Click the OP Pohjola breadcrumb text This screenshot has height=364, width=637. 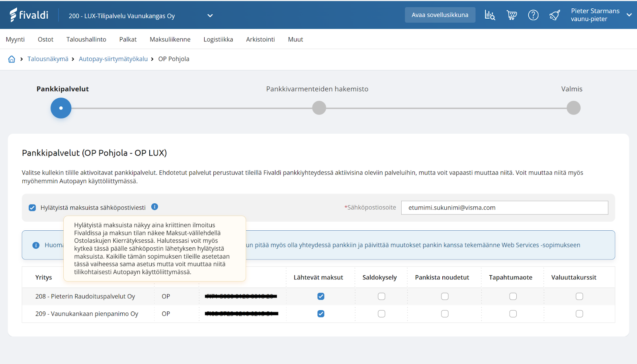pos(174,59)
